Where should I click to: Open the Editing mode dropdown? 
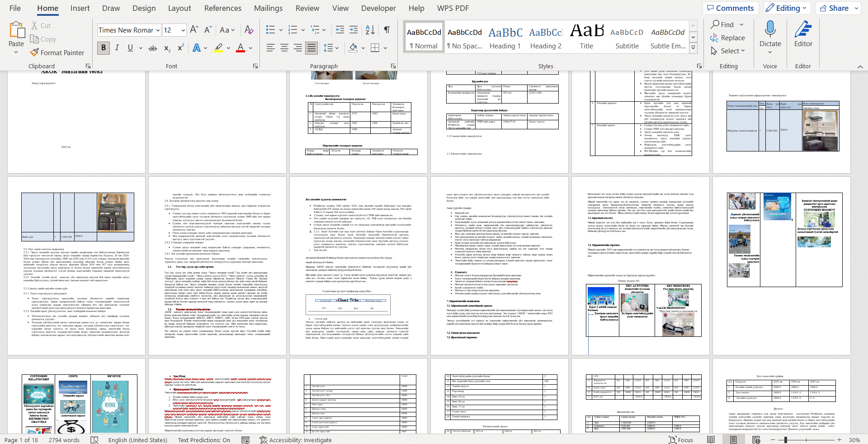click(x=788, y=8)
